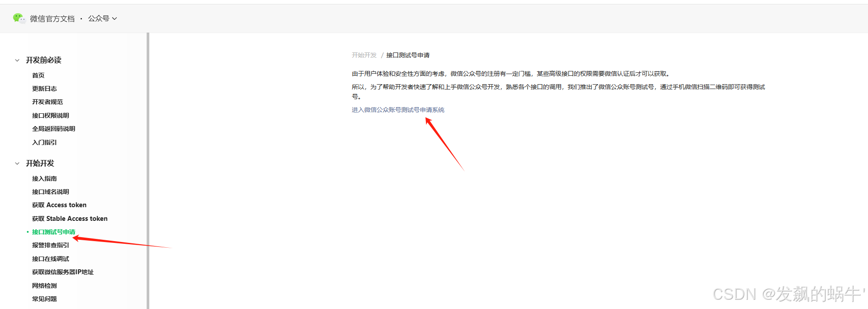Viewport: 868px width, 309px height.
Task: Open 获取 Access token page
Action: click(x=59, y=205)
